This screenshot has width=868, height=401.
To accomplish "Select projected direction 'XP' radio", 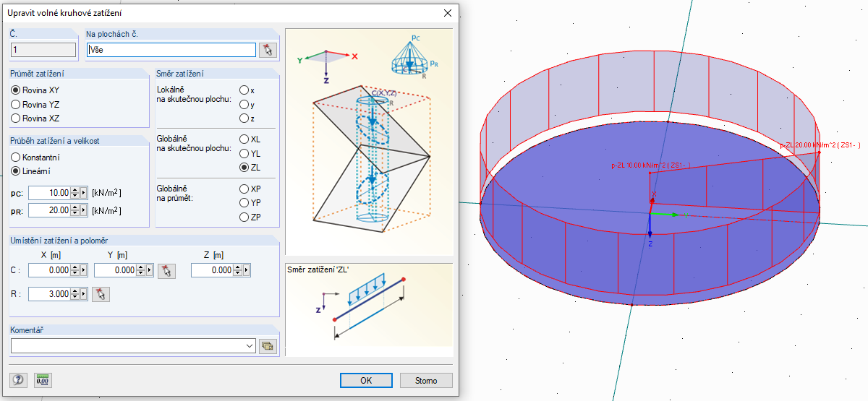I will [244, 189].
